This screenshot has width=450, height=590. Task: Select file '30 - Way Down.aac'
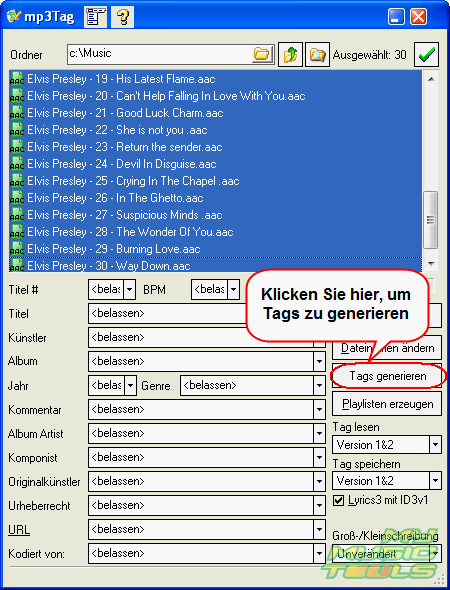point(215,265)
